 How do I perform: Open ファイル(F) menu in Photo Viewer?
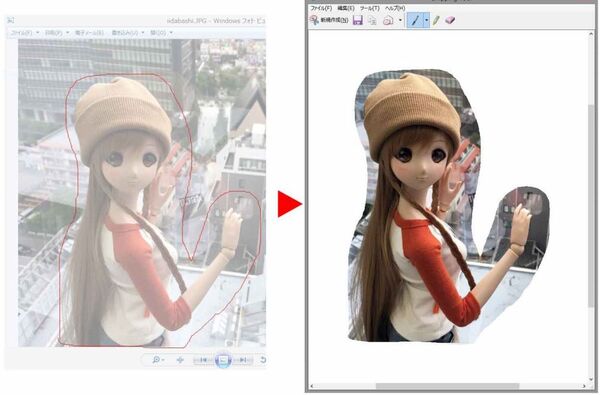[x=24, y=33]
